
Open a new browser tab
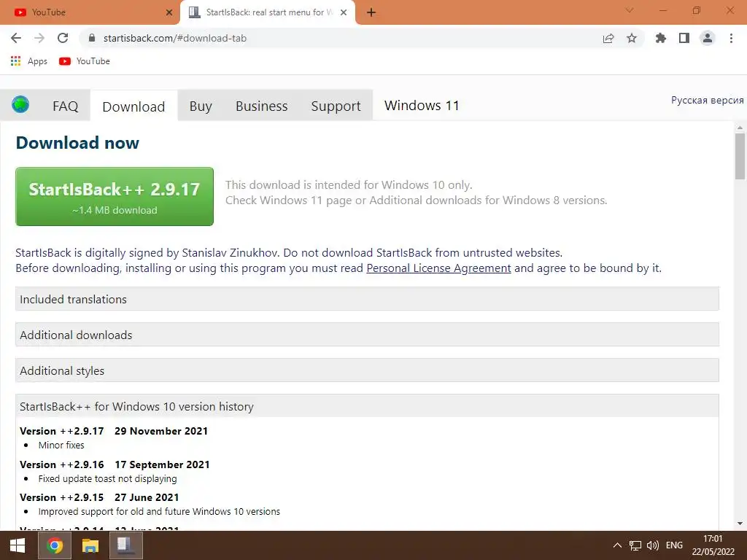(x=371, y=12)
